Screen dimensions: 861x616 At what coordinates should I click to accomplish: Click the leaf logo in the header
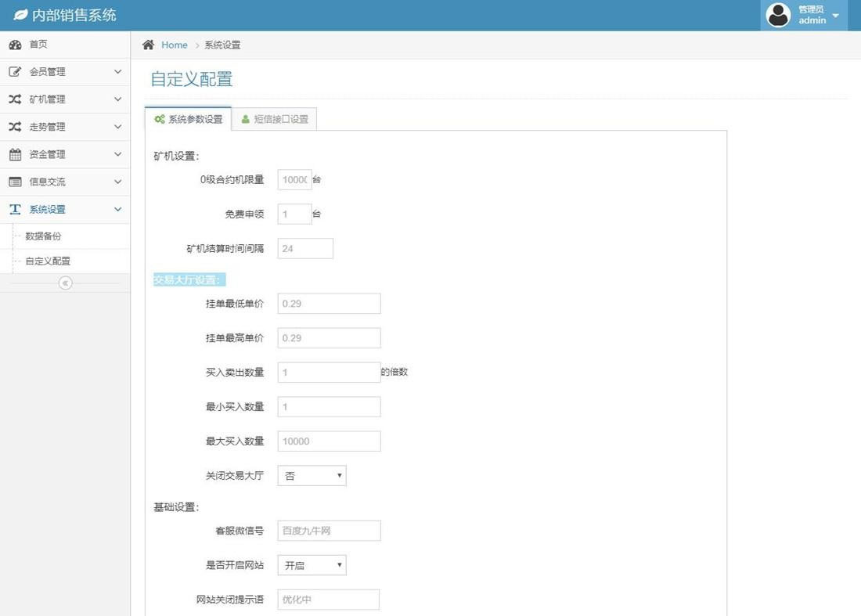[x=20, y=15]
